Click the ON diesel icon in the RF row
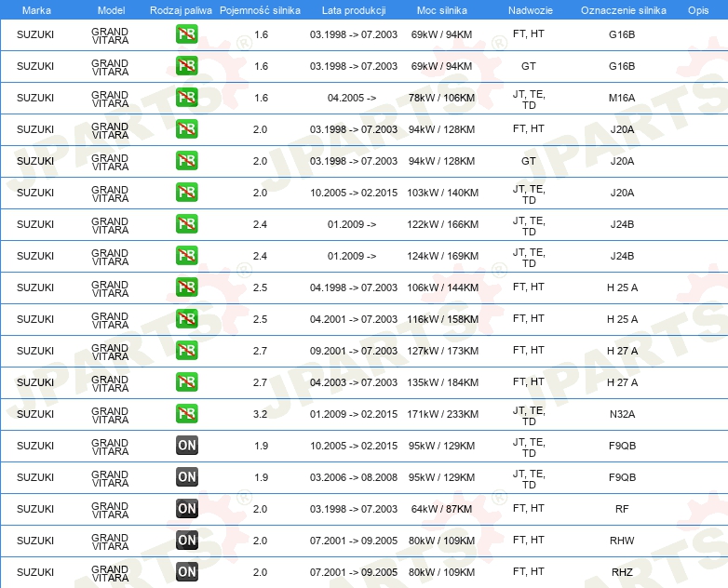This screenshot has height=588, width=728. point(186,508)
